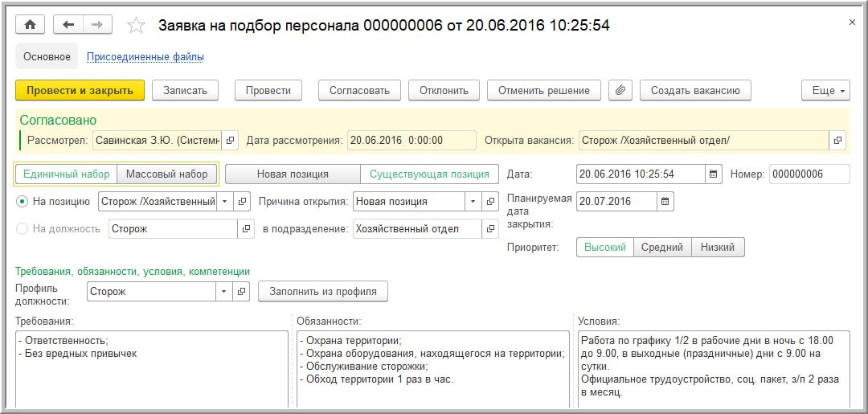Open На должность linked record icon

coord(246,228)
